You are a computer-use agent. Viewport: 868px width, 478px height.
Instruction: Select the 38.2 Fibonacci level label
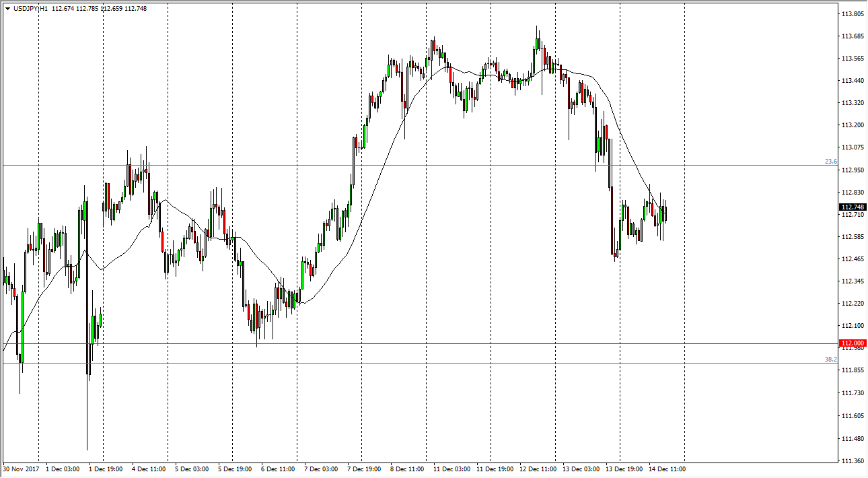830,360
